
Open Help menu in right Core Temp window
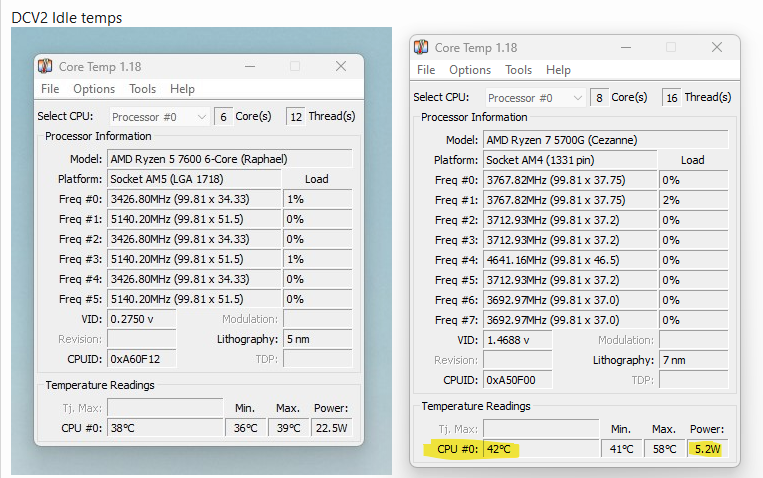click(558, 70)
